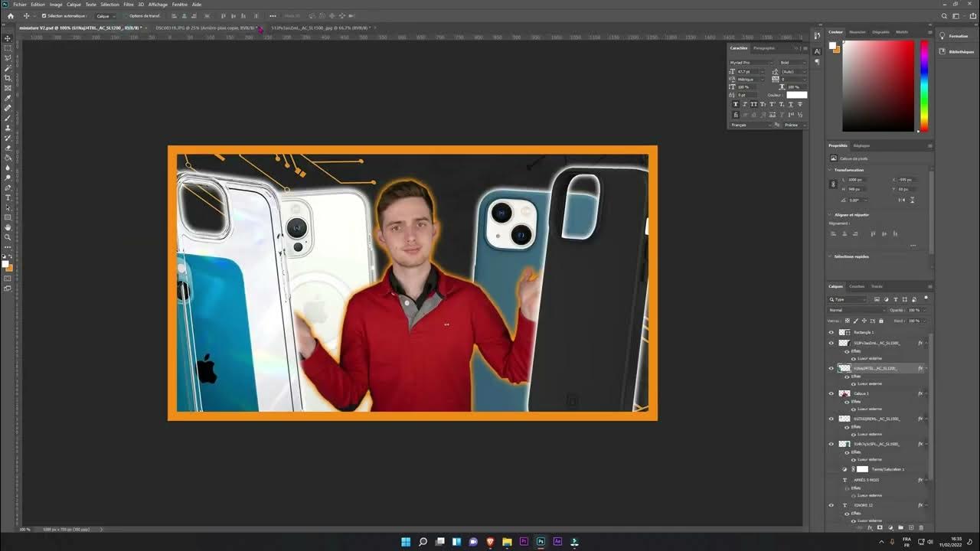Select the Clone Stamp tool
980x551 pixels.
[8, 128]
